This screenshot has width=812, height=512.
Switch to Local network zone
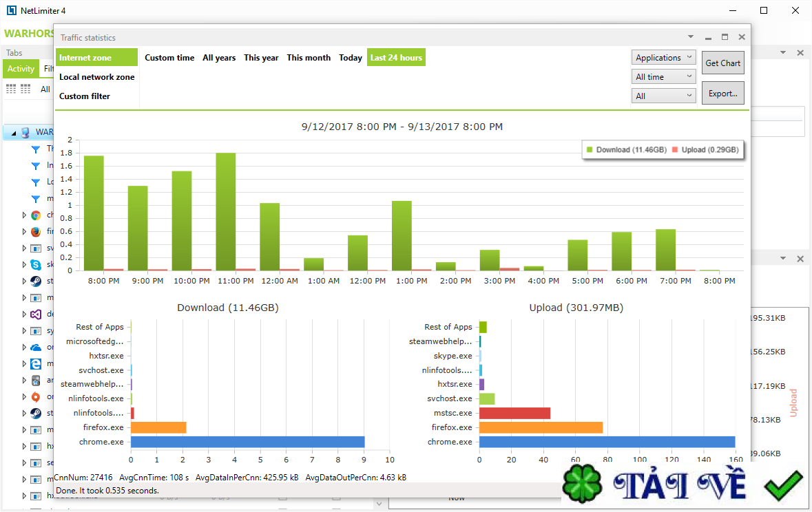click(x=96, y=77)
